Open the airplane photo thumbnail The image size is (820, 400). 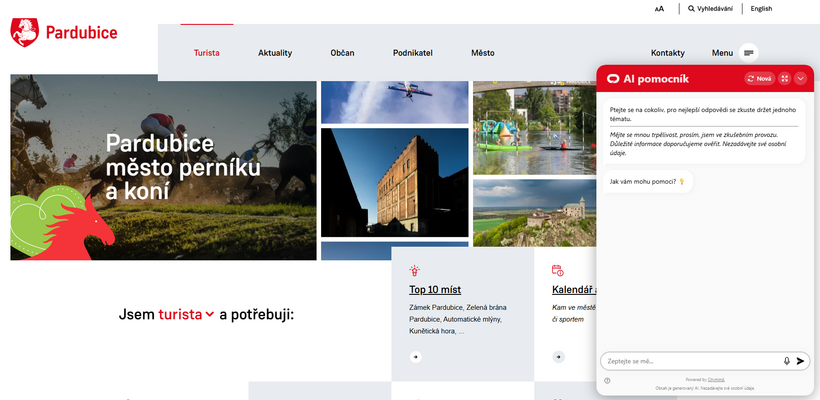[x=395, y=102]
